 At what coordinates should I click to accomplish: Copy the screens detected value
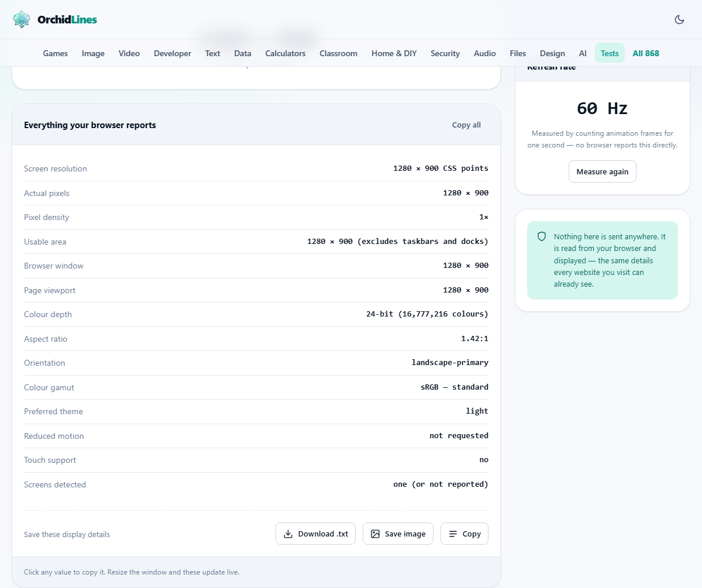(x=441, y=484)
